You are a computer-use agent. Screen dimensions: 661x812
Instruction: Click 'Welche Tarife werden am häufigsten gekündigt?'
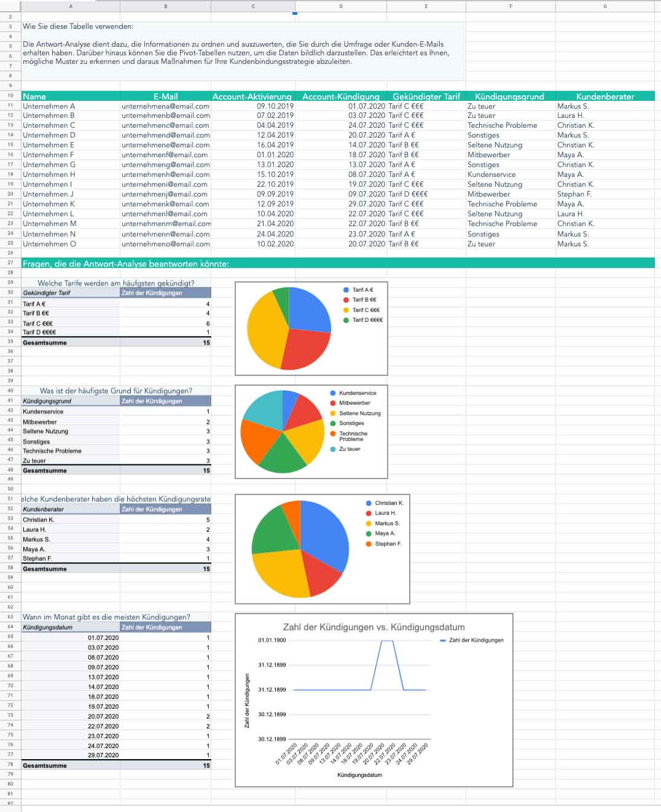[116, 283]
